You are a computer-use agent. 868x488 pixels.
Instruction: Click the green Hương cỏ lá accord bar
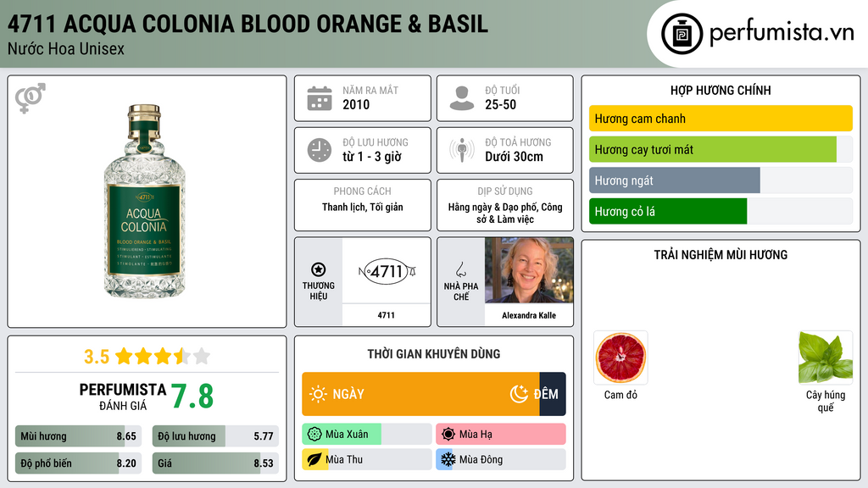(x=668, y=211)
